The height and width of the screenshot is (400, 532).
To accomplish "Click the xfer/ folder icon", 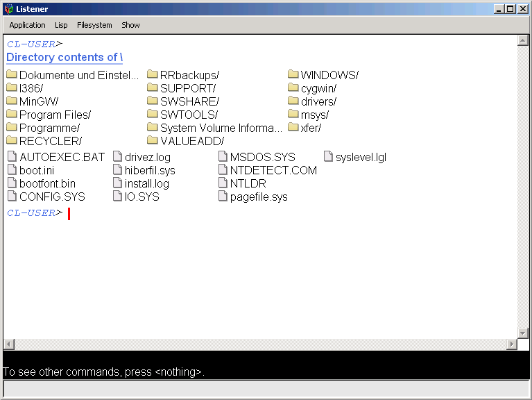I will click(293, 127).
